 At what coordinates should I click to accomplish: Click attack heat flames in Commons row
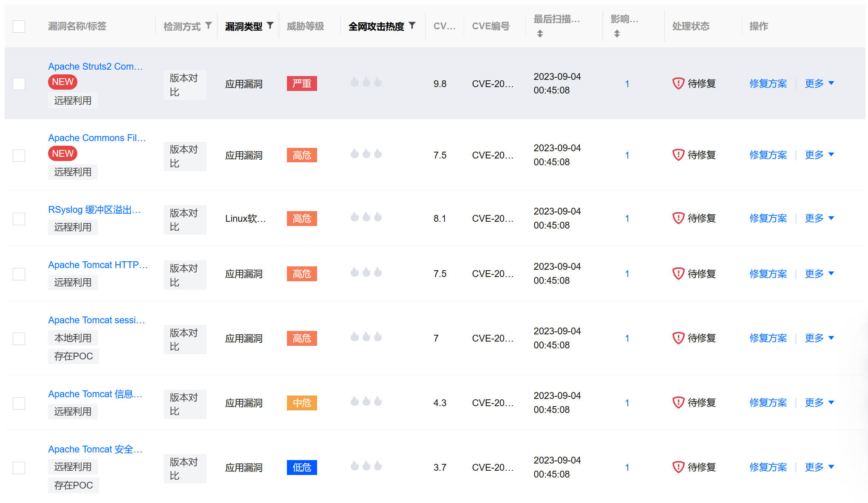(366, 153)
